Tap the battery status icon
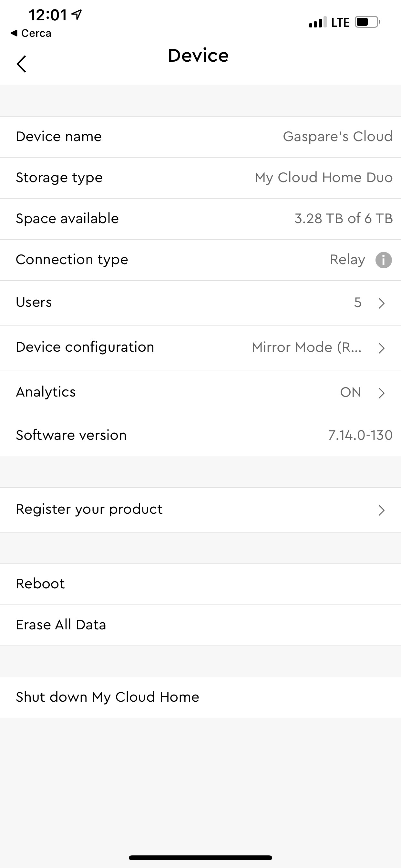The width and height of the screenshot is (401, 868). pyautogui.click(x=368, y=22)
